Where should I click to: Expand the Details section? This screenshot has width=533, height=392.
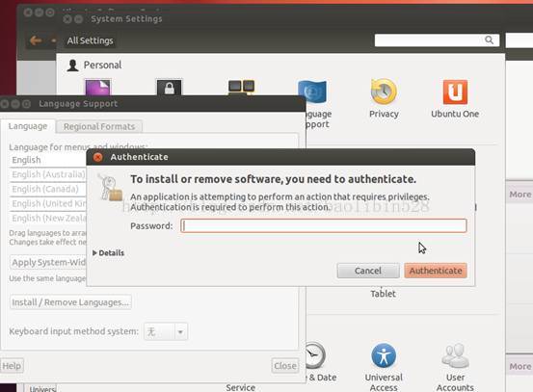click(109, 253)
